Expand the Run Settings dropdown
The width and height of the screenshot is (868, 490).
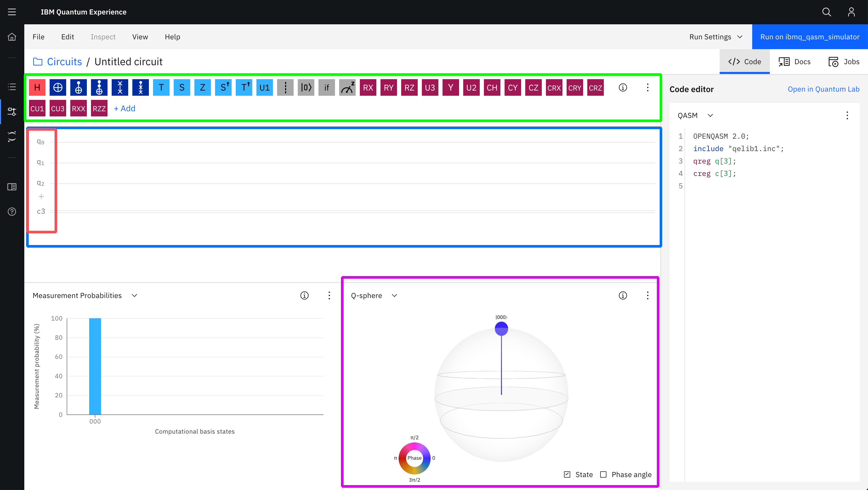tap(716, 37)
